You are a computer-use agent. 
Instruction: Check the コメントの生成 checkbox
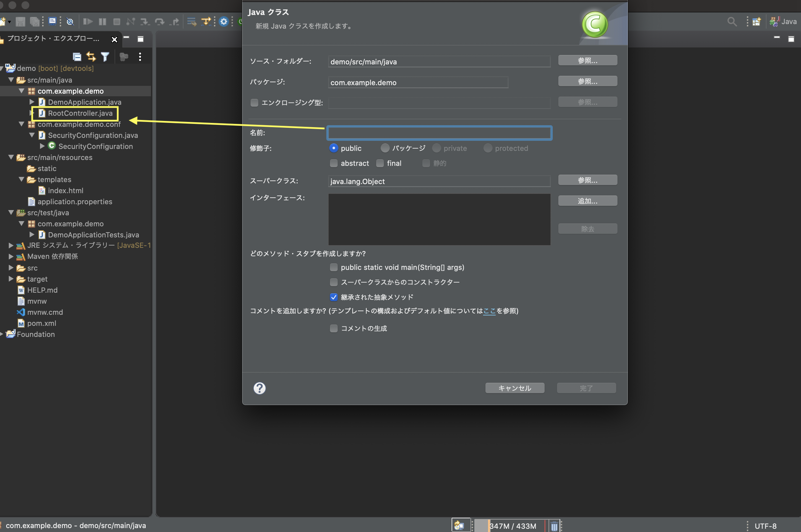click(333, 328)
